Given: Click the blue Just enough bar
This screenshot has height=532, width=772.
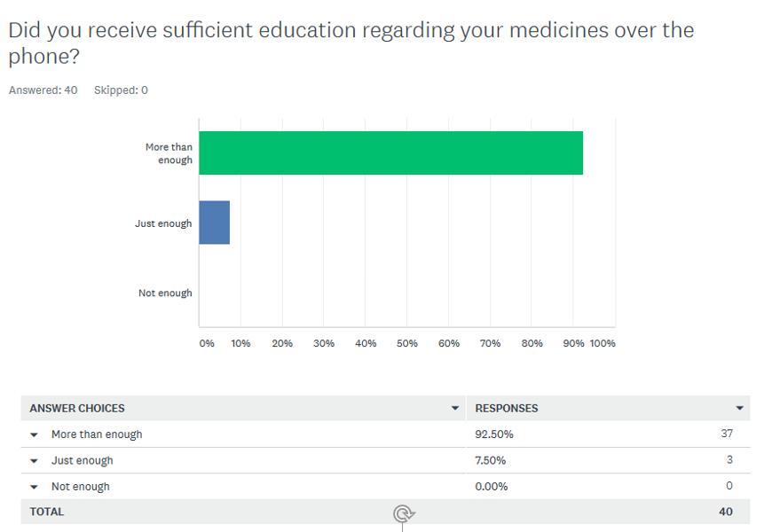Looking at the screenshot, I should (x=214, y=223).
